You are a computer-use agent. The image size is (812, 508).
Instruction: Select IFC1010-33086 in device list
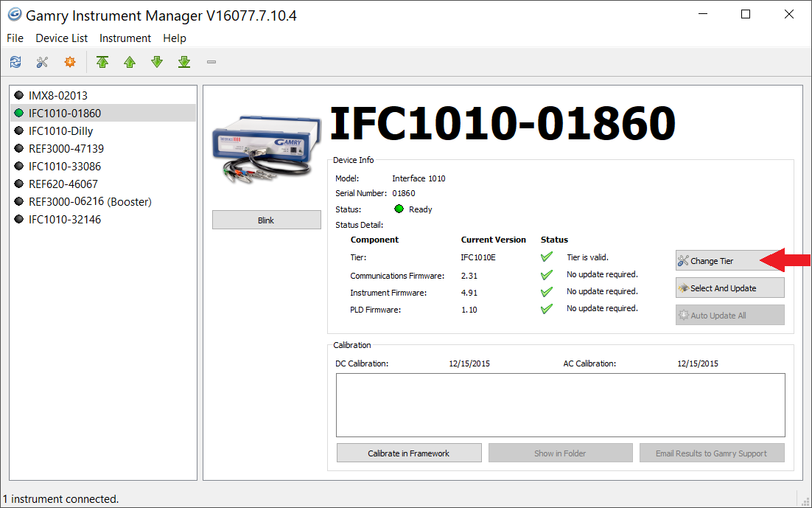103,166
